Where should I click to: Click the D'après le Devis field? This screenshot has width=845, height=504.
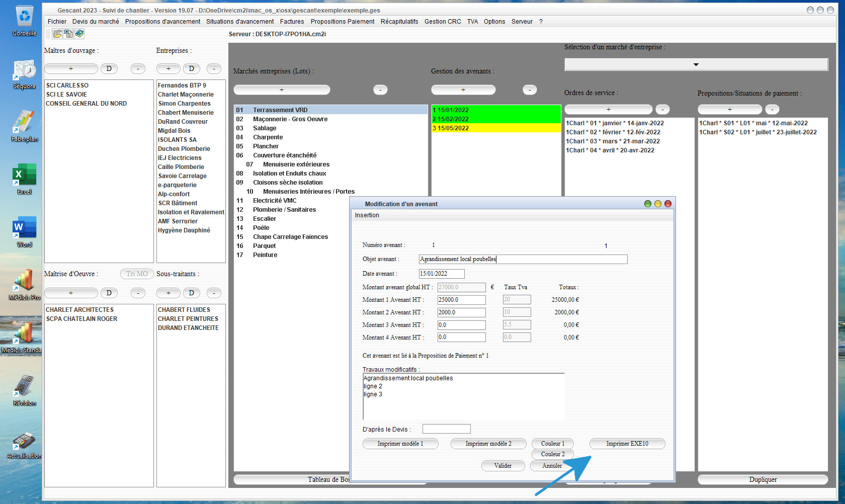(x=447, y=429)
